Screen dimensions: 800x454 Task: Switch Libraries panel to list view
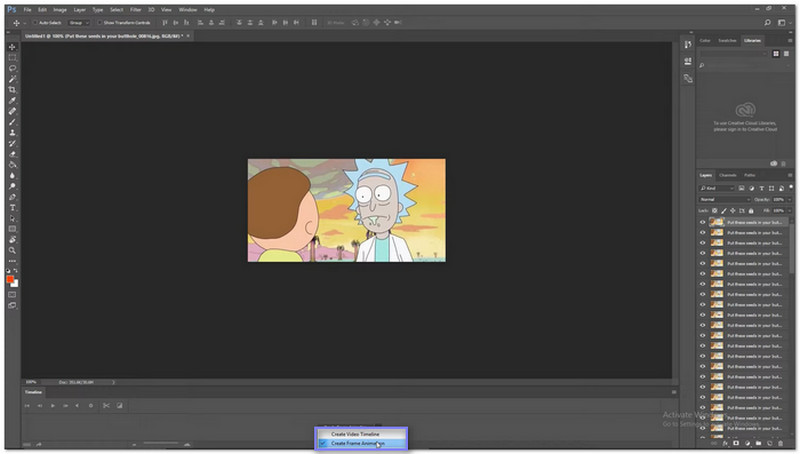[x=786, y=54]
